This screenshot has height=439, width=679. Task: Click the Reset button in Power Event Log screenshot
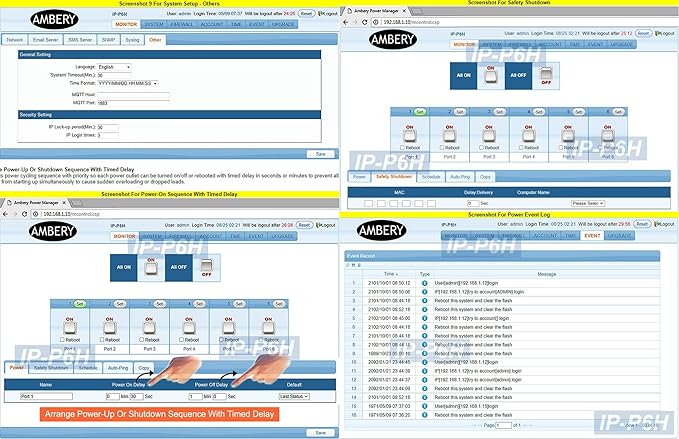642,224
